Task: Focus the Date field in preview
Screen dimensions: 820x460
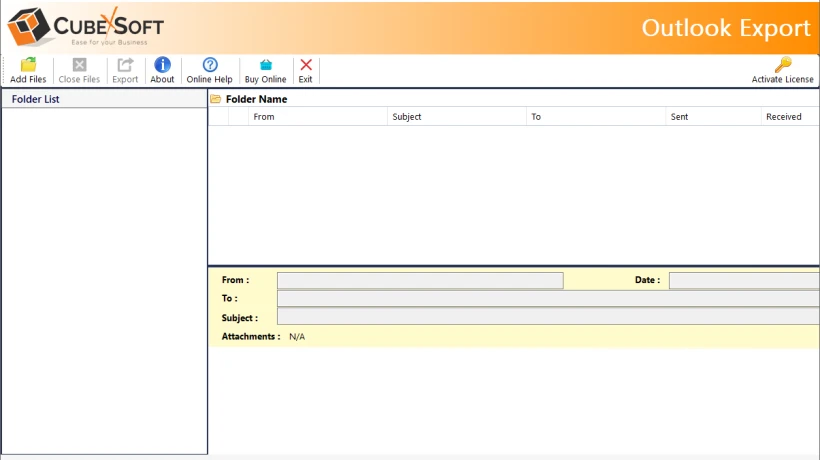Action: 744,280
